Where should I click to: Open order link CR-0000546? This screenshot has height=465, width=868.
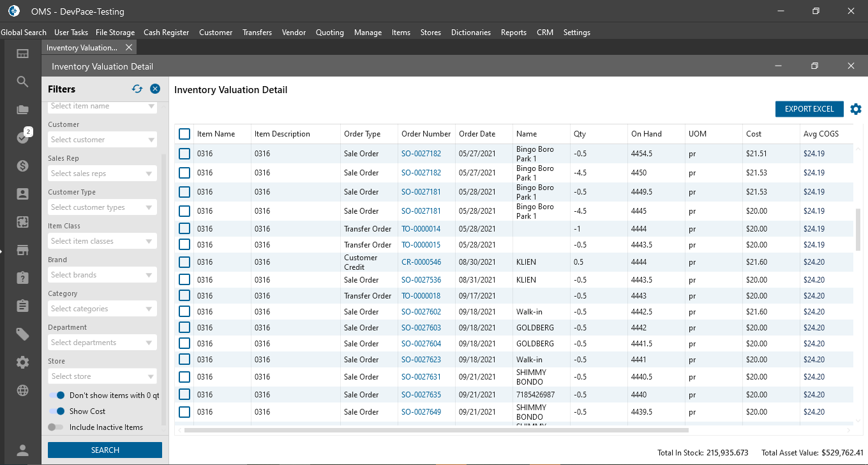click(x=421, y=262)
